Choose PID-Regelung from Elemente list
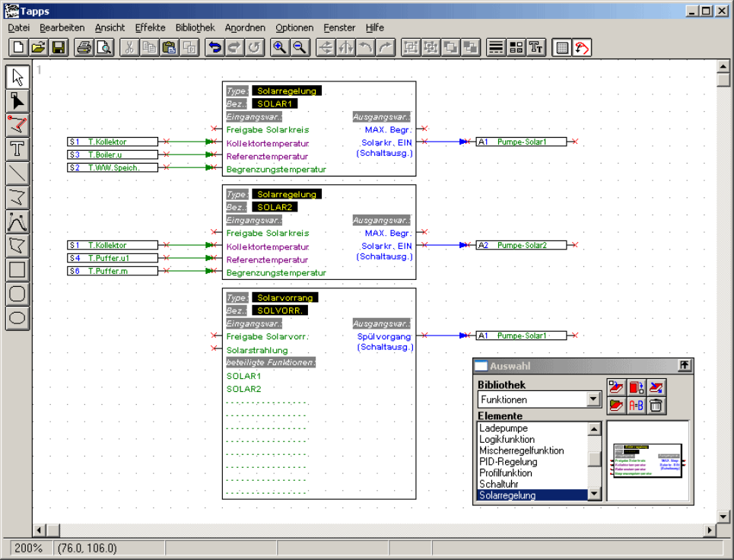 (507, 462)
